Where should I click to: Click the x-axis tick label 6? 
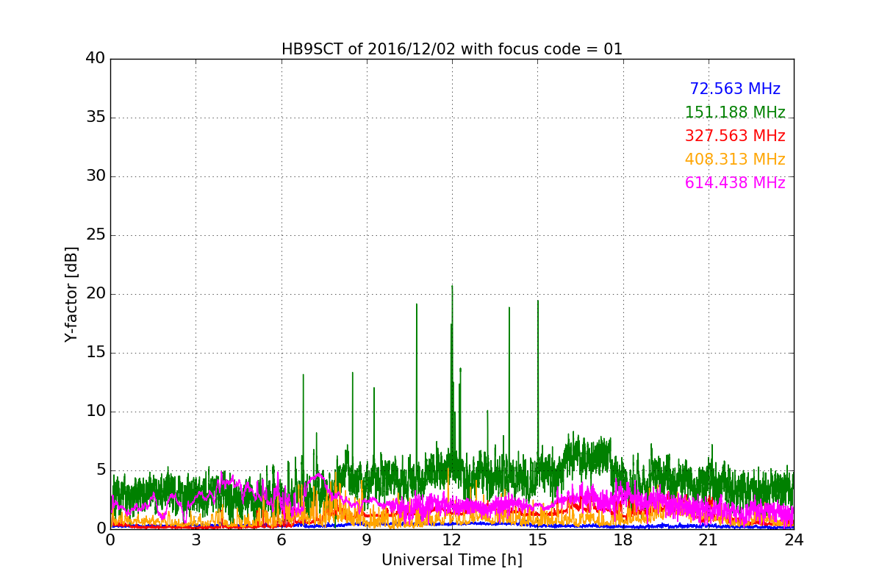(x=282, y=539)
